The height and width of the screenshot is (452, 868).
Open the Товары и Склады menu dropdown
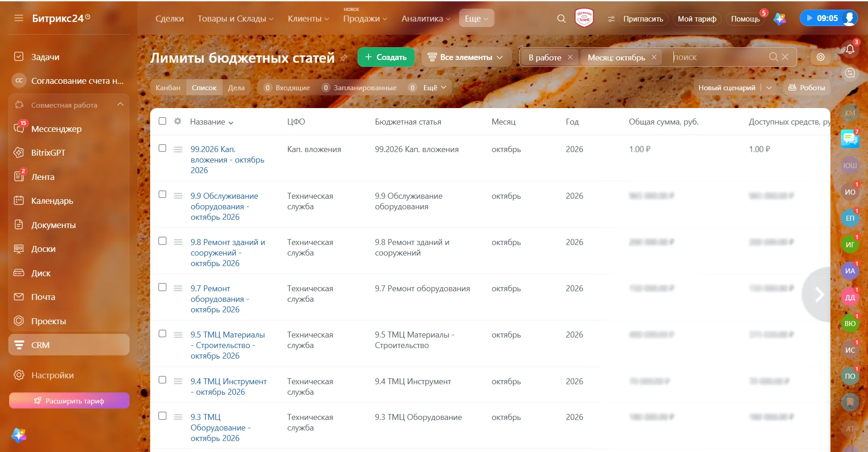point(236,19)
